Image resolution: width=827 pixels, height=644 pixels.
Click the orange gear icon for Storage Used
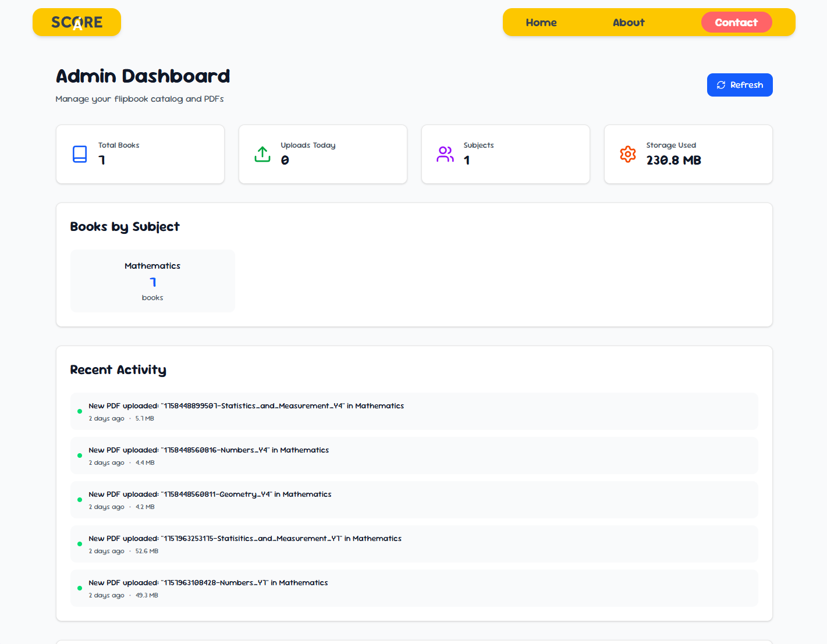(x=628, y=154)
